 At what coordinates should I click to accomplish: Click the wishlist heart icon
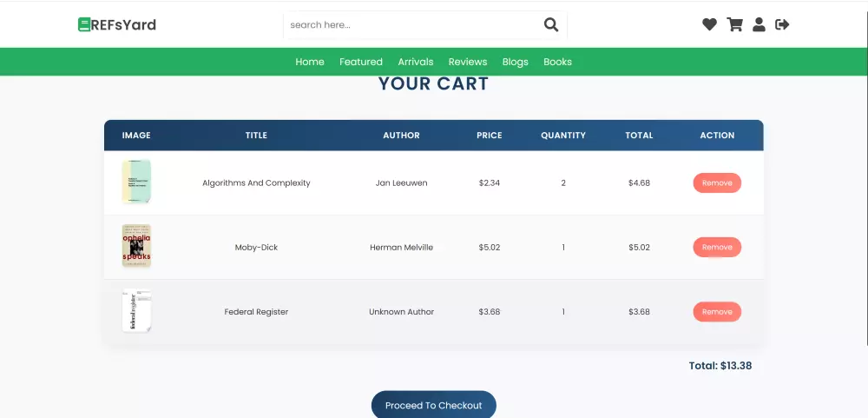pyautogui.click(x=709, y=24)
